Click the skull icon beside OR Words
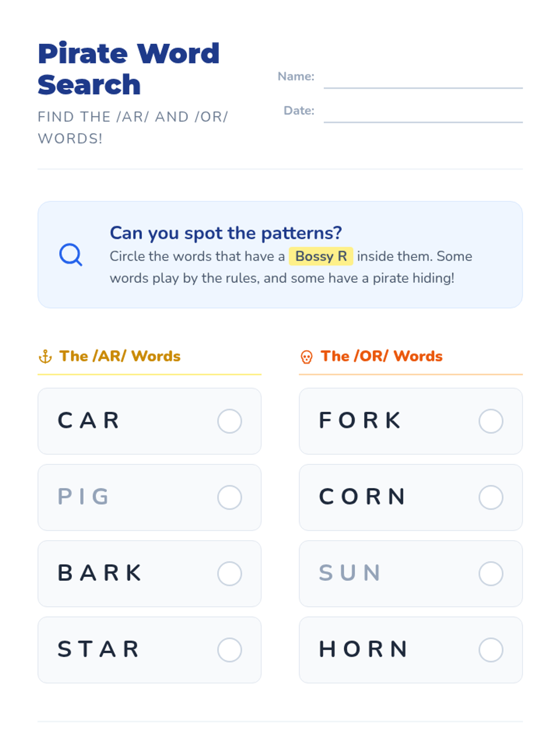This screenshot has width=560, height=747. tap(307, 357)
